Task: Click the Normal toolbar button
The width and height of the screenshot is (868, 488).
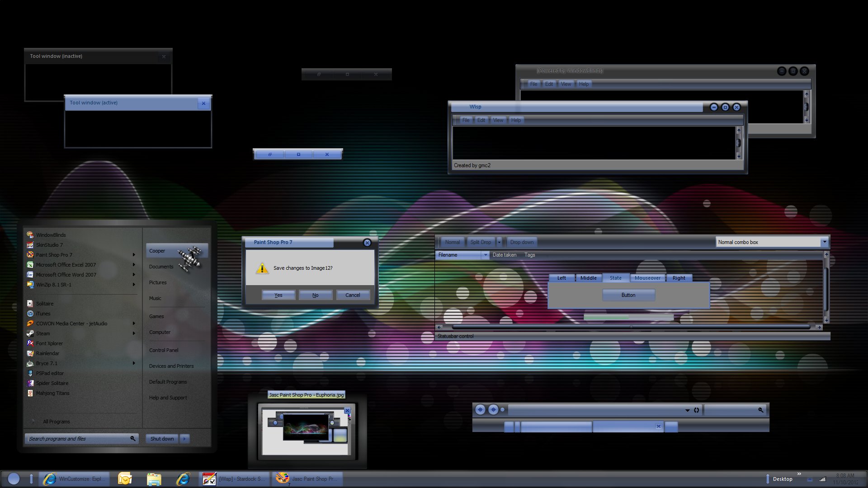Action: click(452, 242)
